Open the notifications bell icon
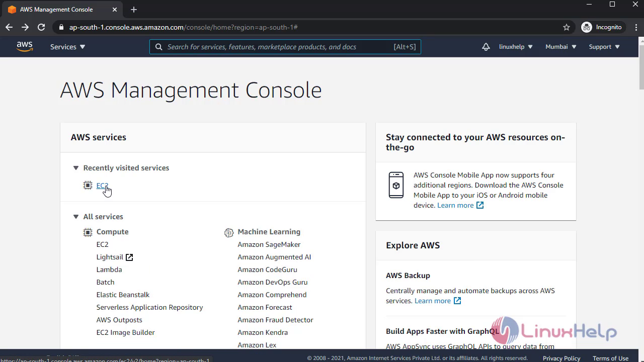 point(486,47)
